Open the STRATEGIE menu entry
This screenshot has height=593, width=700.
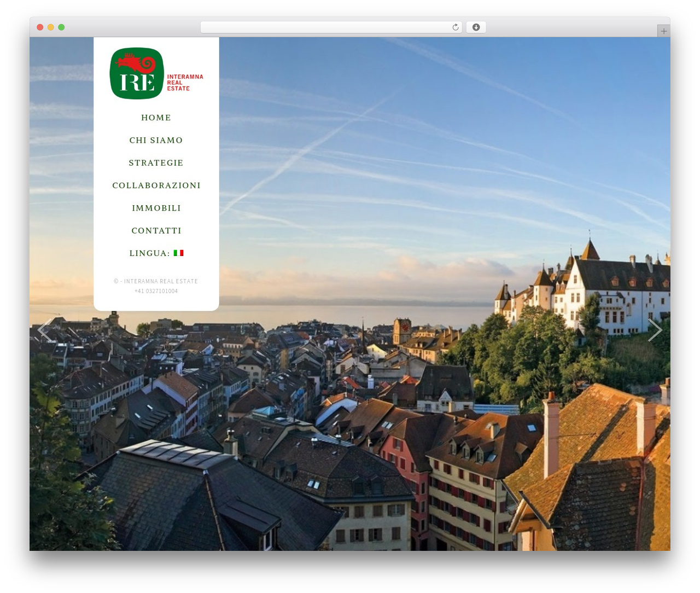point(156,163)
